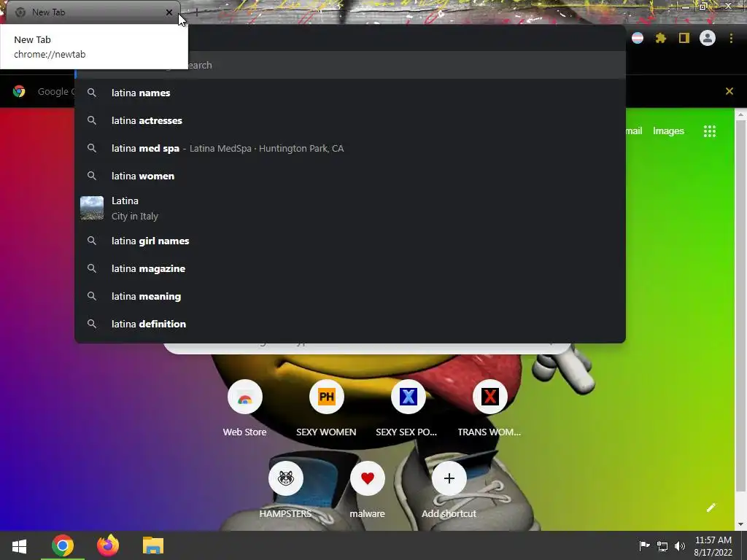
Task: Click search icon beside 'latina names'
Action: coord(92,93)
